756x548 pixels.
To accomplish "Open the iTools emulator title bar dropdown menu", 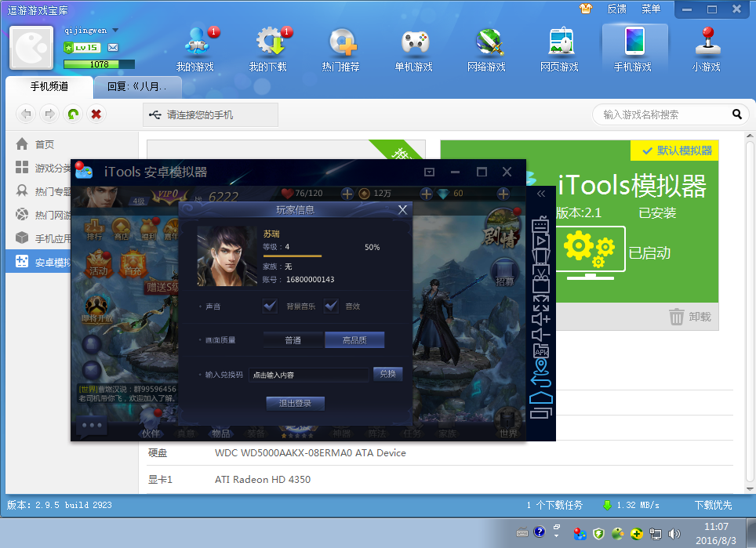I will (x=430, y=172).
